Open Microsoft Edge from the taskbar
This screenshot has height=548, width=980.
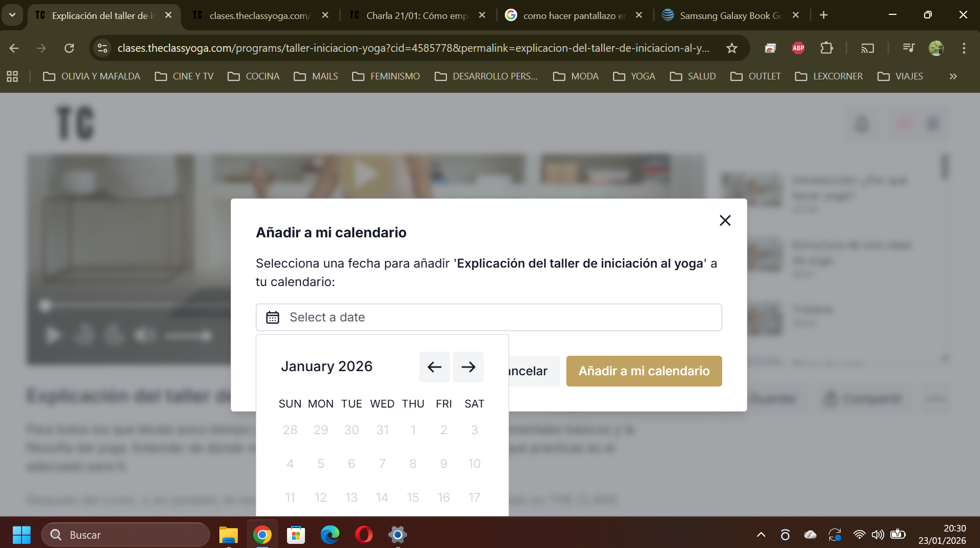[330, 535]
